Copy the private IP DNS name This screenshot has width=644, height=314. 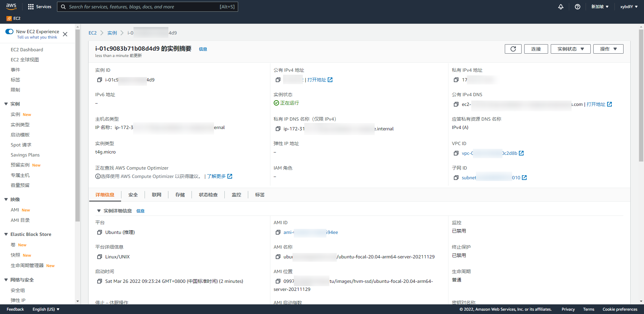pyautogui.click(x=278, y=129)
